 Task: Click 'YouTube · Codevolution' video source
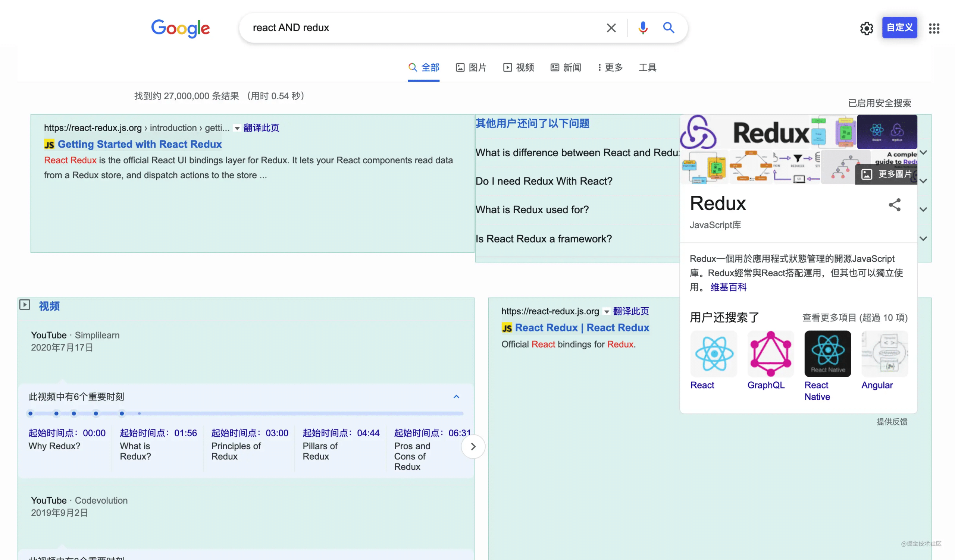click(x=79, y=500)
